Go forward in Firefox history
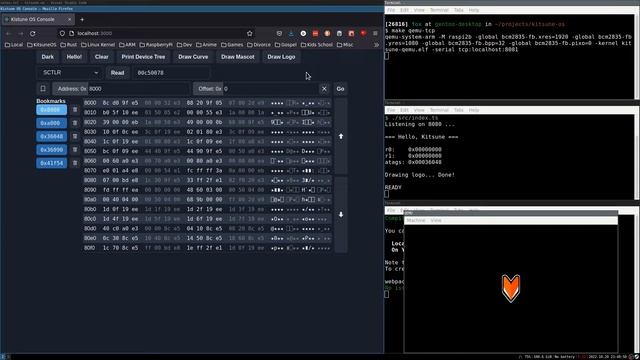This screenshot has width=640, height=360. pos(20,33)
